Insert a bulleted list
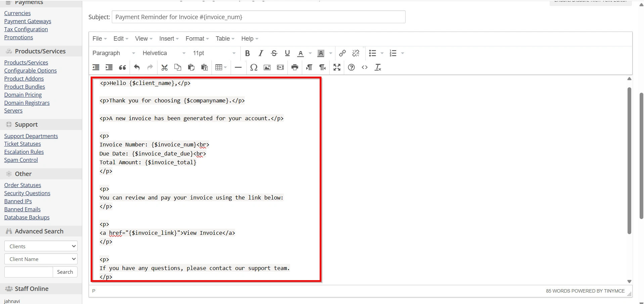Image resolution: width=644 pixels, height=304 pixels. [x=372, y=53]
